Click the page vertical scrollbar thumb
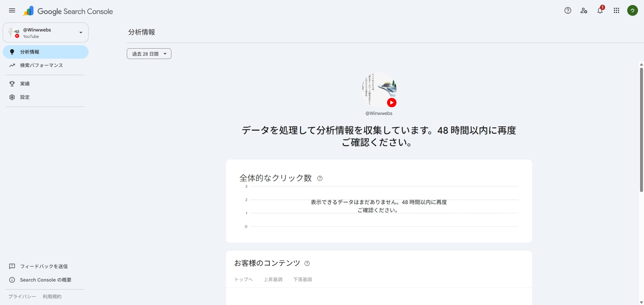This screenshot has width=644, height=305. coord(641,130)
